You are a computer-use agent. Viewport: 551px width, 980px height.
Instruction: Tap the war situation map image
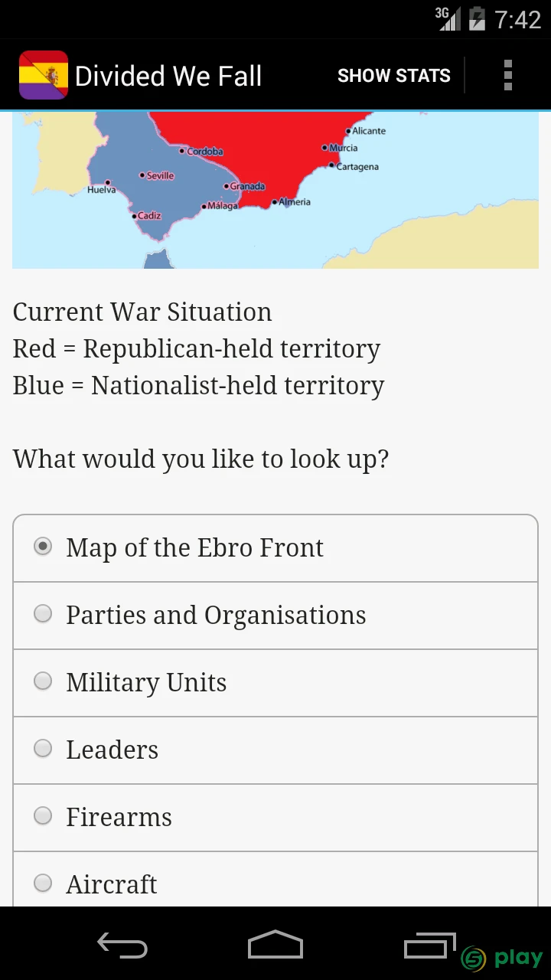tap(275, 190)
